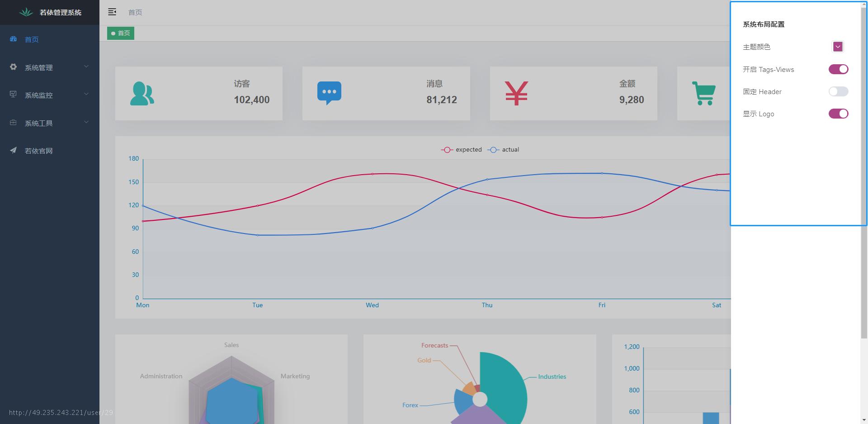Click the Industries pie chart label
The width and height of the screenshot is (868, 424).
pyautogui.click(x=552, y=376)
